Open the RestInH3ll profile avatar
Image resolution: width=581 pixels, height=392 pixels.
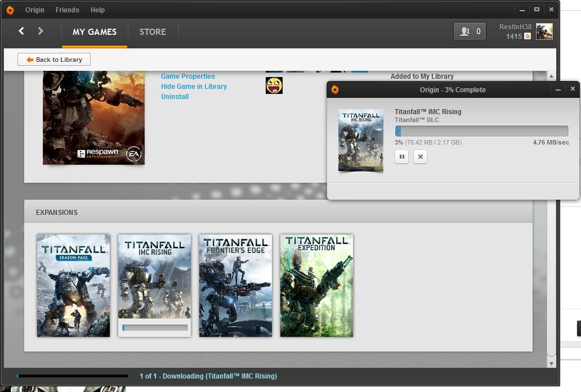point(544,31)
